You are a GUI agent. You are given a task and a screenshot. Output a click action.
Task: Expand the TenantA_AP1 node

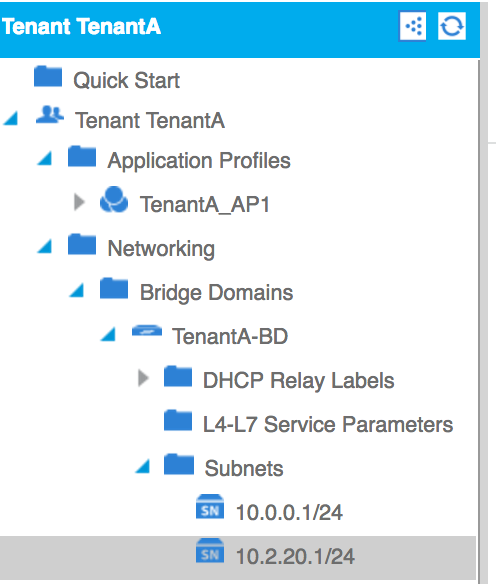coord(79,202)
